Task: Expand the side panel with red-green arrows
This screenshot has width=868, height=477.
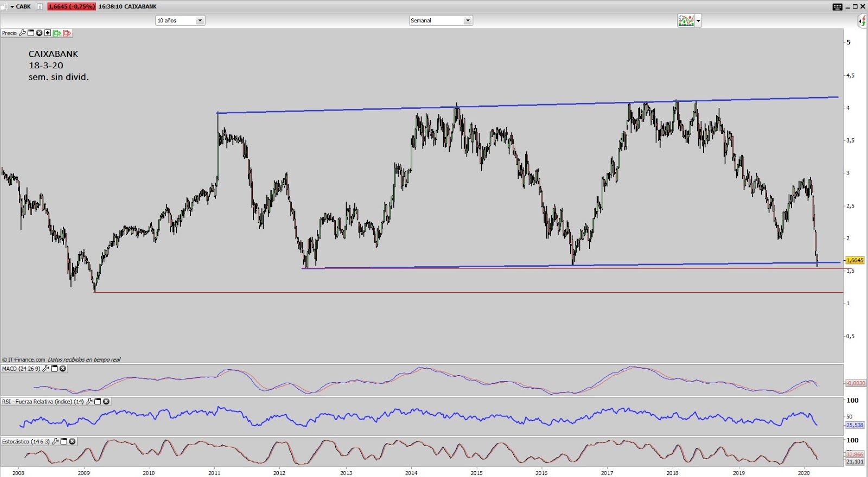Action: (x=862, y=21)
